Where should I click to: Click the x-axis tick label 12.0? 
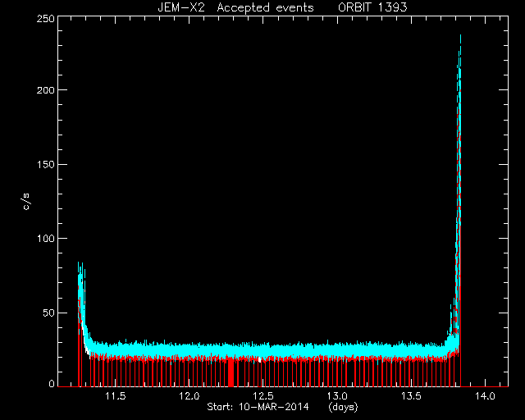(189, 396)
